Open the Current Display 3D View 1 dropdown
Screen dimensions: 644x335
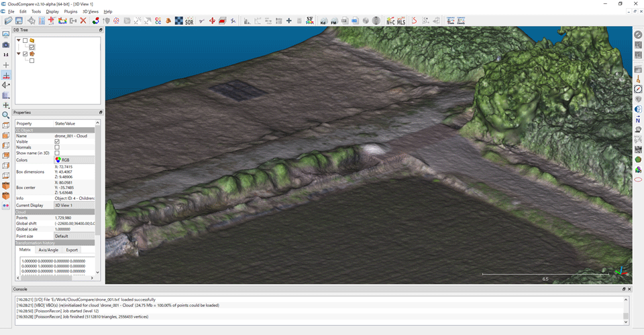(x=74, y=206)
